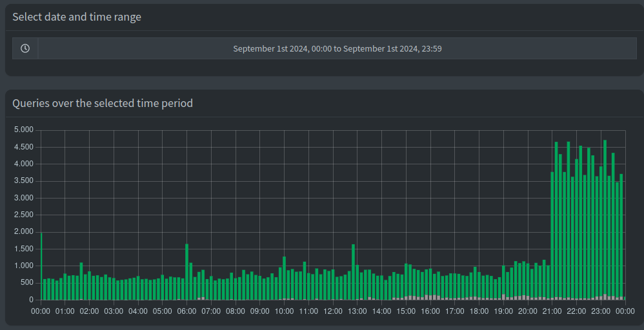Click the 13:00 x-axis label
This screenshot has width=644, height=330.
point(357,311)
